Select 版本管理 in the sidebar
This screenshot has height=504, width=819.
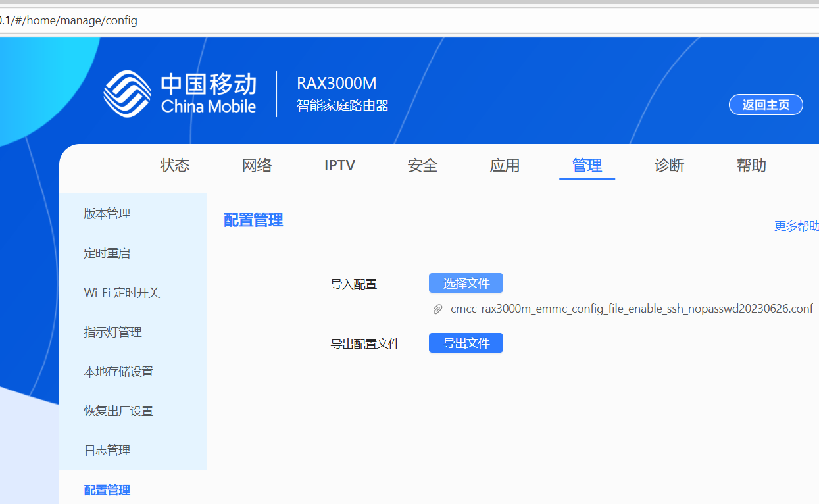tap(107, 214)
